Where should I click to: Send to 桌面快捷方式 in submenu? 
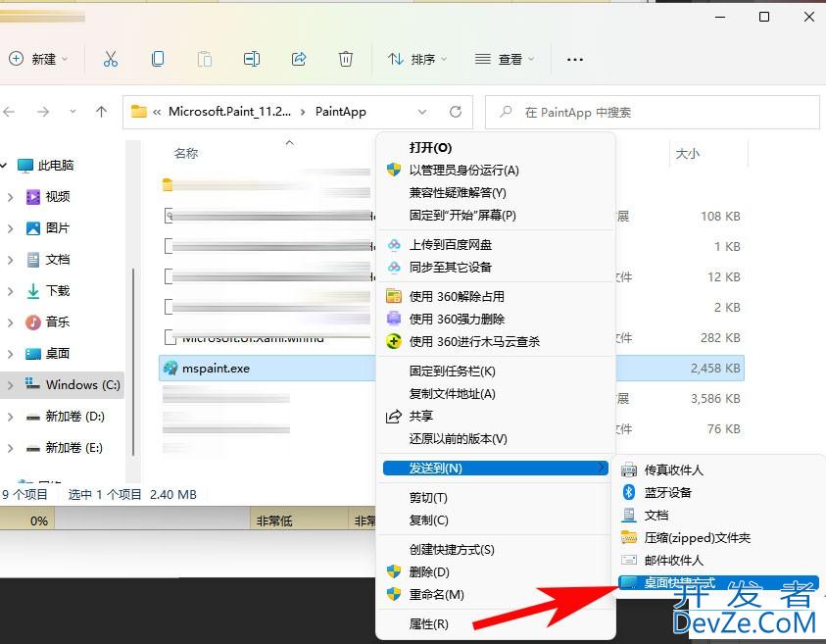click(x=718, y=582)
